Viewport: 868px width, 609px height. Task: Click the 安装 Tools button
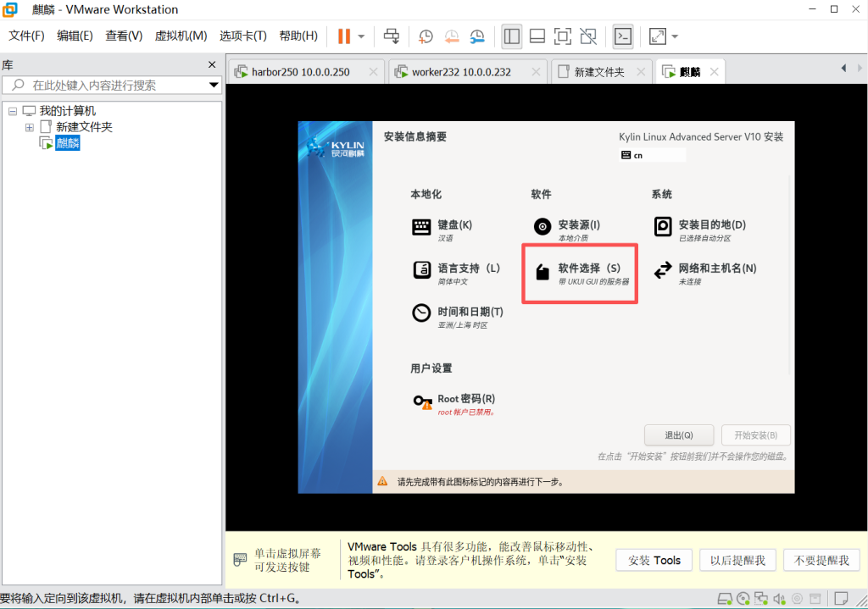coord(654,560)
